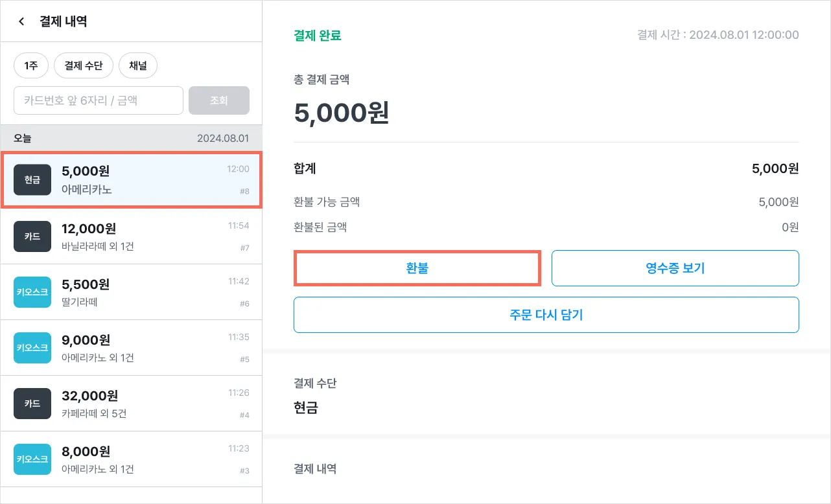831x504 pixels.
Task: Click the card number / amount search field
Action: (99, 100)
